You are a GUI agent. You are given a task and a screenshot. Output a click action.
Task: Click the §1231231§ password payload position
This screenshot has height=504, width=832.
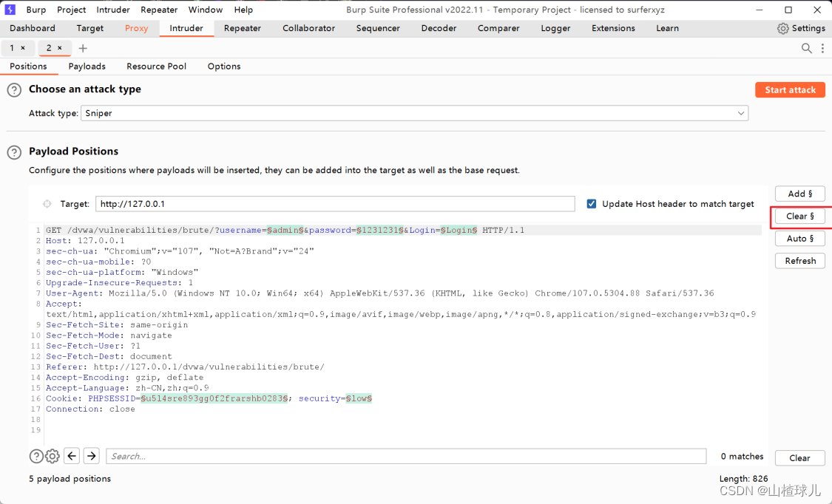[380, 230]
